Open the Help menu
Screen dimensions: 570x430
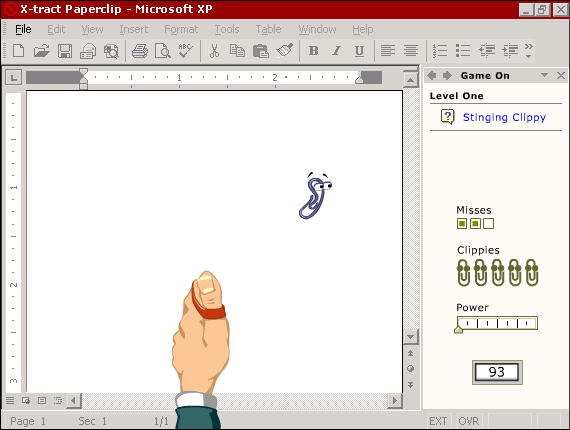[x=362, y=29]
